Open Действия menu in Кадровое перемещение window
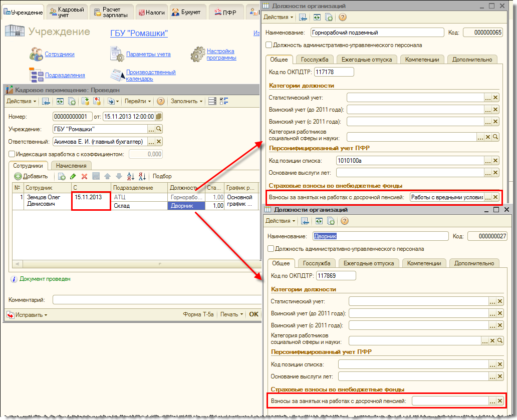 (x=21, y=101)
